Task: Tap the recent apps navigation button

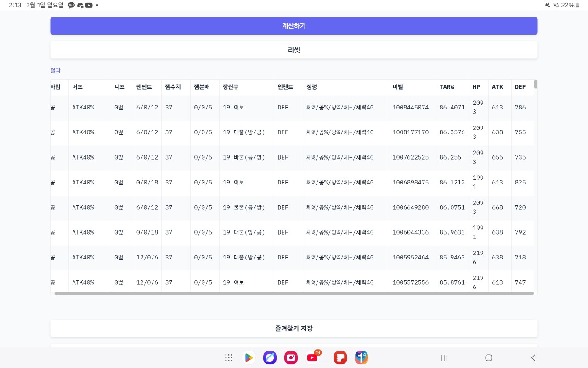Action: point(444,357)
